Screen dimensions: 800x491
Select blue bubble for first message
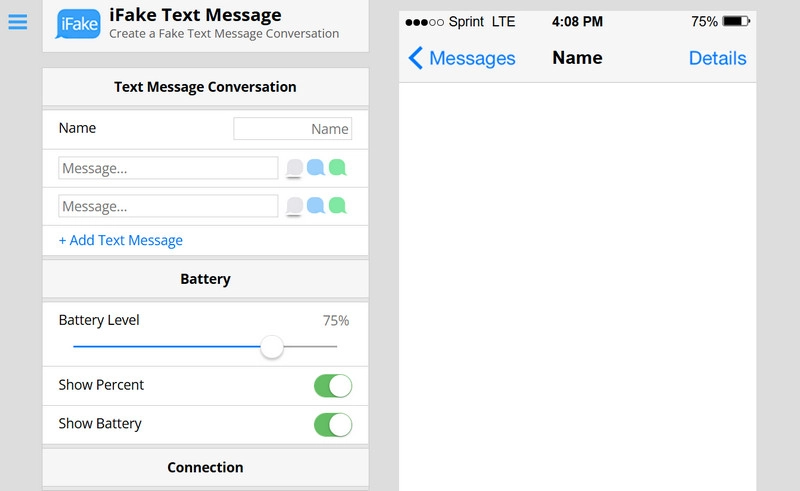click(316, 167)
